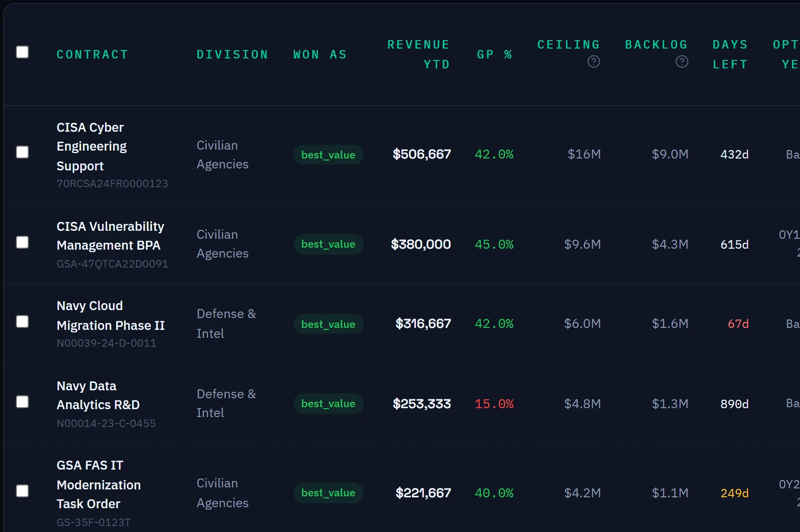Click contract number 70RCSA24FR0000123

coord(112,184)
